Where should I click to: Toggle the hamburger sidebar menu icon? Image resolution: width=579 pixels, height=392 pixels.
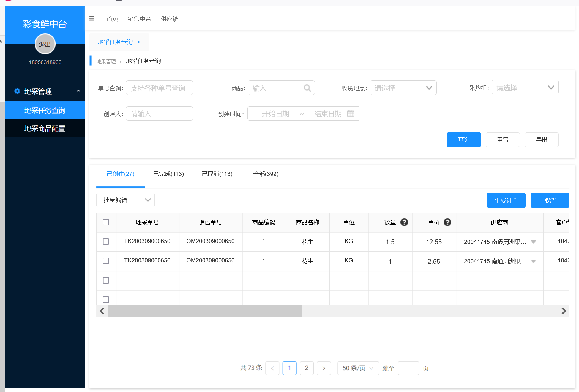92,18
